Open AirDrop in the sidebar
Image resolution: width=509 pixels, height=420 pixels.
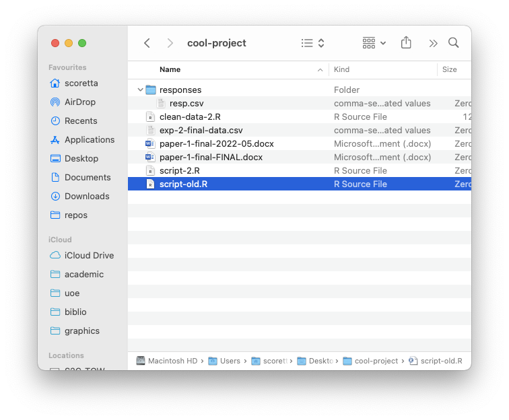click(79, 102)
